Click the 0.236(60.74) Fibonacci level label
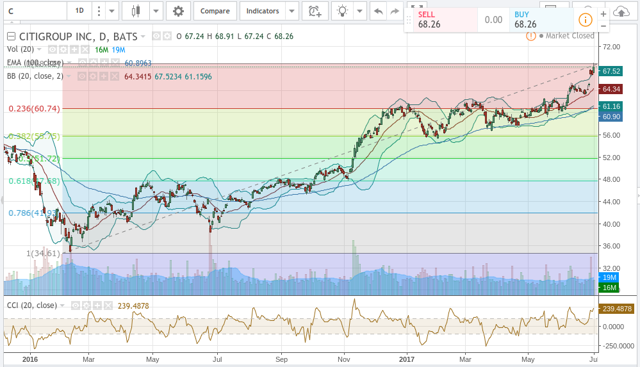 (x=34, y=109)
